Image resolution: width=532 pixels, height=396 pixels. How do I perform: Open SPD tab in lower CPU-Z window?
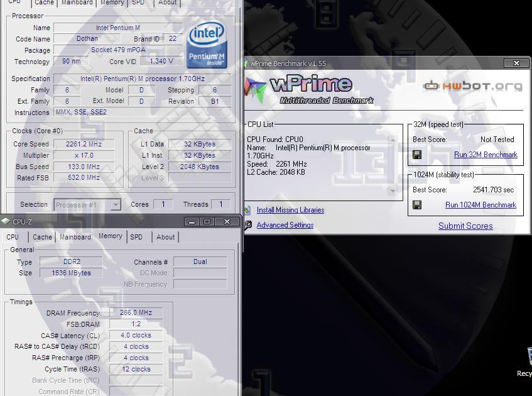[136, 237]
